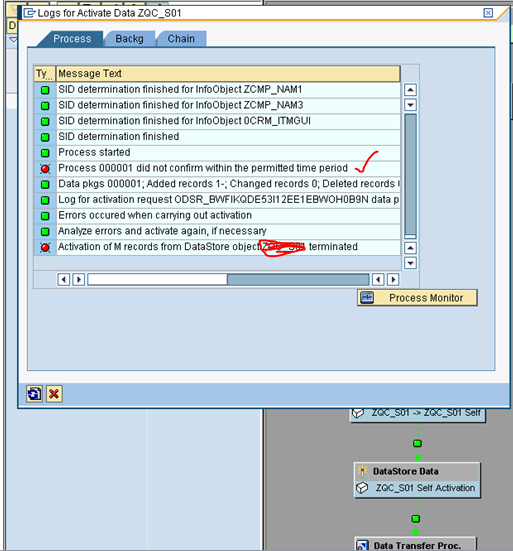This screenshot has height=551, width=513.
Task: Switch to the Process tab
Action: pos(72,39)
